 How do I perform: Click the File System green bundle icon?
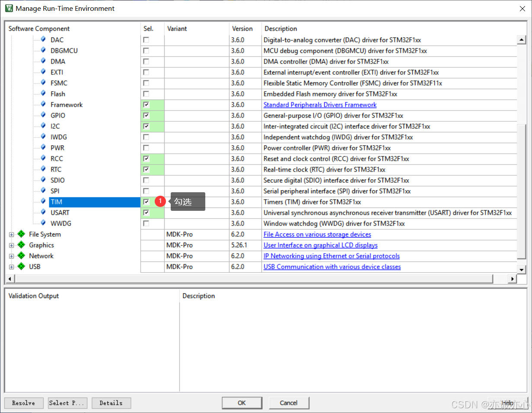pos(21,234)
